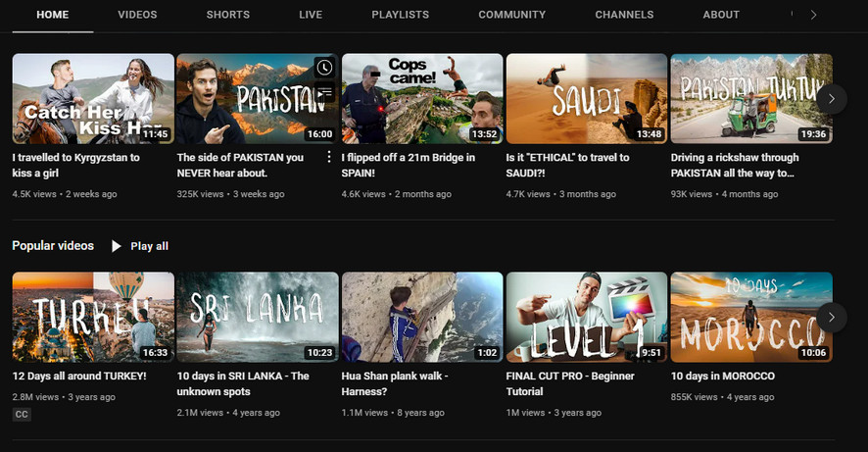Image resolution: width=868 pixels, height=452 pixels.
Task: Open '12 Days all around TURKEY!' title
Action: click(x=79, y=377)
